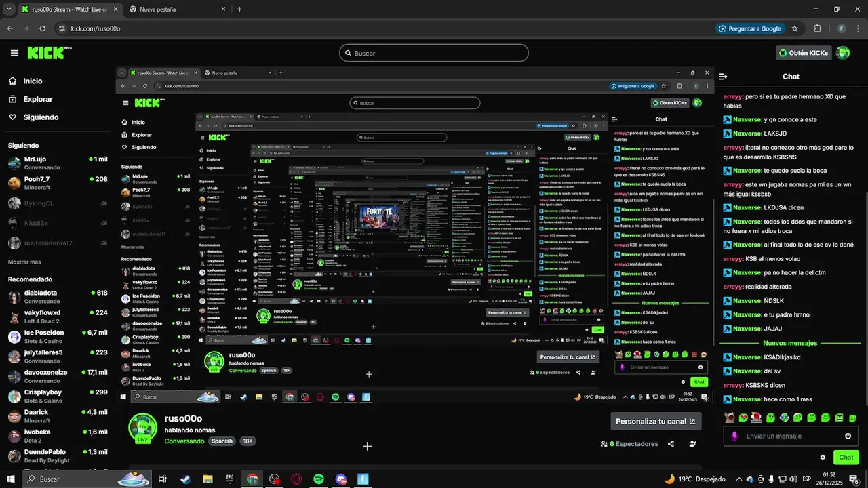
Task: Open the Windows Start menu
Action: coord(11,479)
